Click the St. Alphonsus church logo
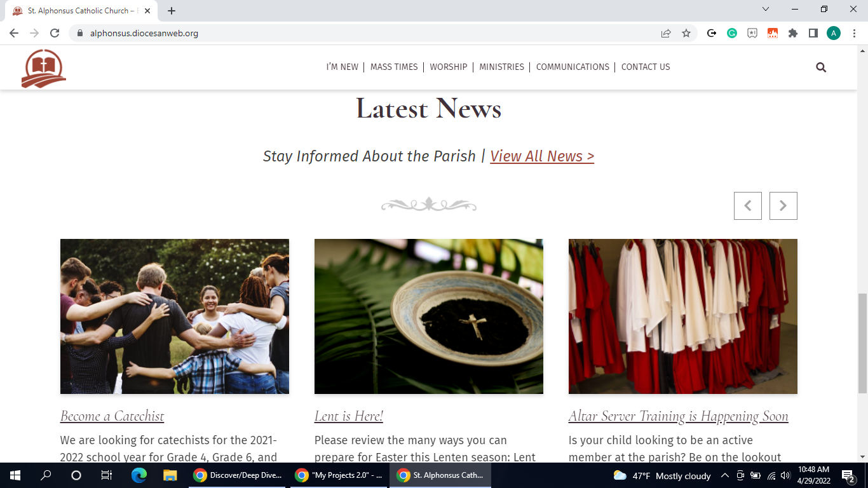The height and width of the screenshot is (488, 868). pos(43,68)
